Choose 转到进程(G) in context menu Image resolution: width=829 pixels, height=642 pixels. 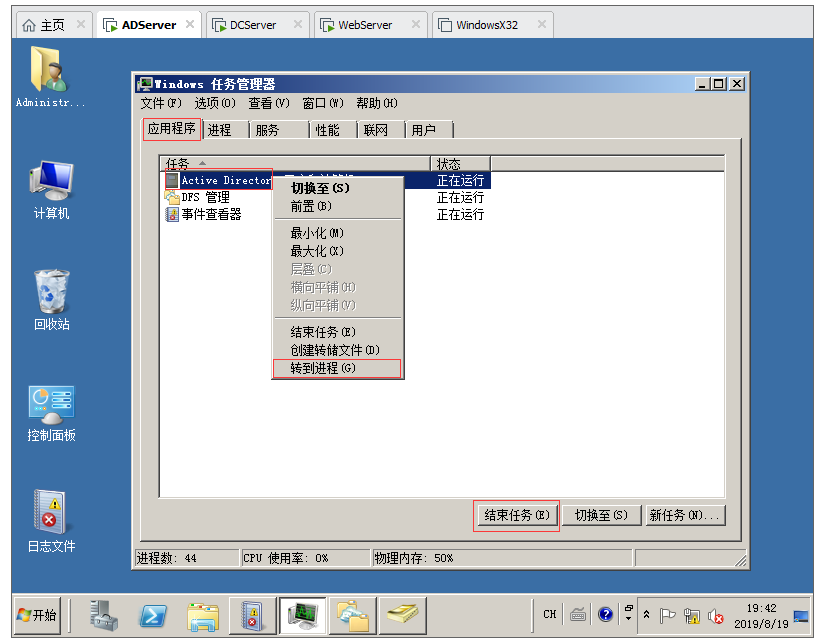(x=323, y=368)
